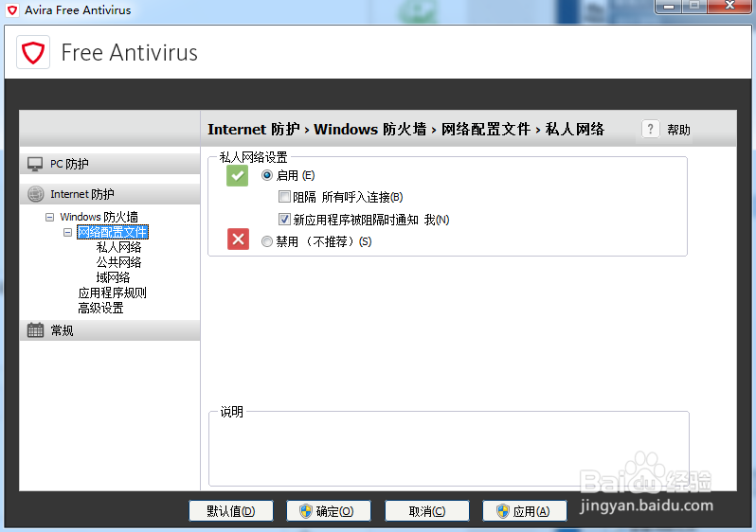The width and height of the screenshot is (756, 532).
Task: Click the Internet 防护 globe icon
Action: click(36, 194)
